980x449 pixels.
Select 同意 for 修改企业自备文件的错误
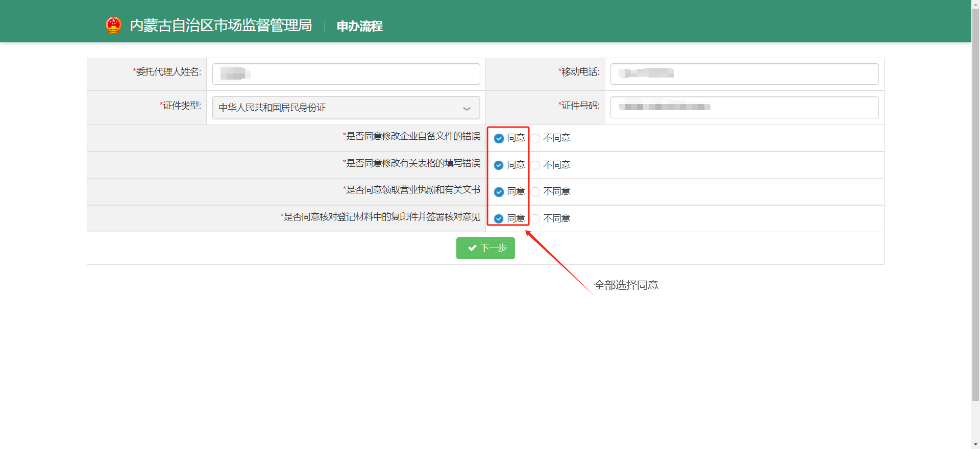[499, 138]
